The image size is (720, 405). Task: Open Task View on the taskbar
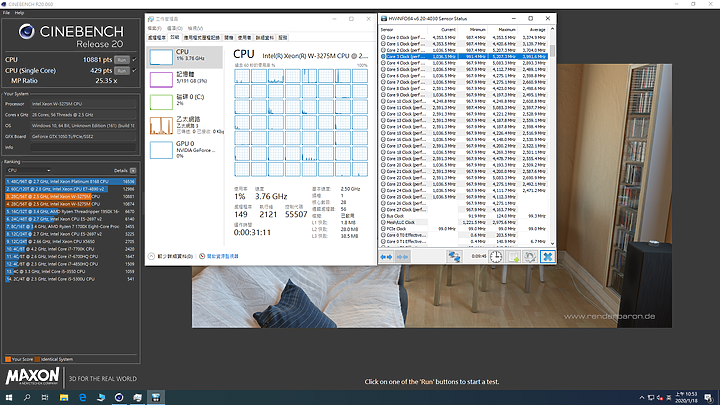45,397
